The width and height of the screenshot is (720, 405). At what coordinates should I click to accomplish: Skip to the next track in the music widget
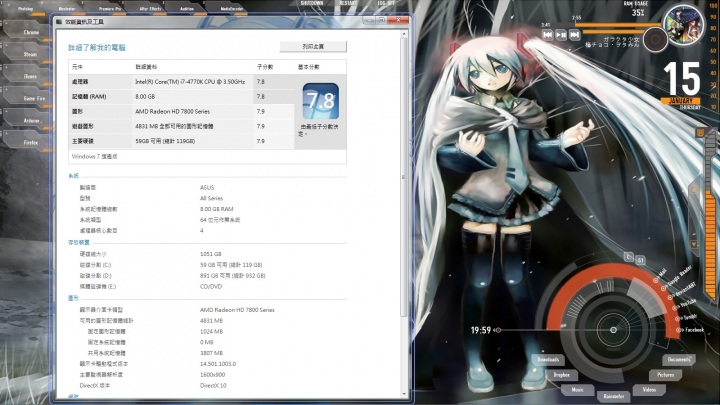pyautogui.click(x=574, y=34)
